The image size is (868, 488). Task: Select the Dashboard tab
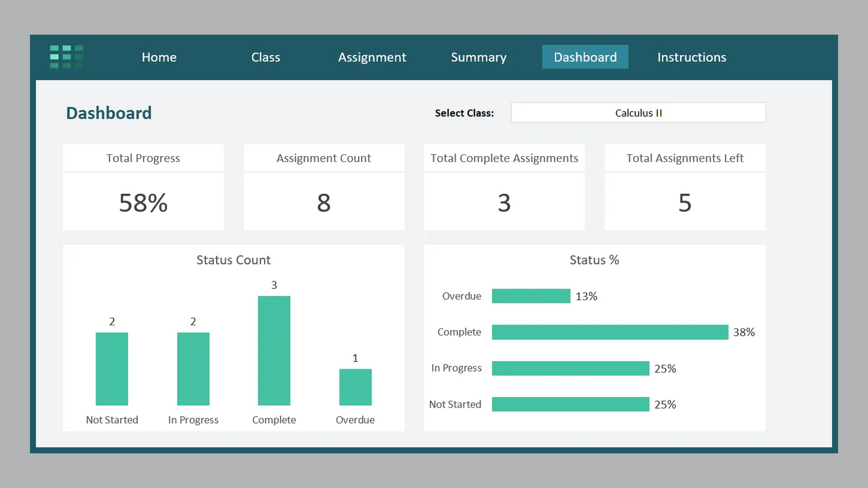coord(585,57)
